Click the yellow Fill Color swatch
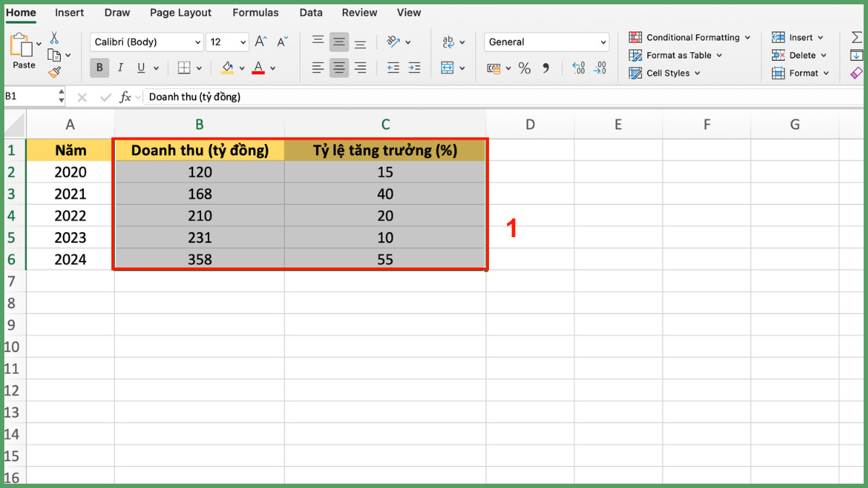Viewport: 868px width, 488px height. [x=227, y=68]
